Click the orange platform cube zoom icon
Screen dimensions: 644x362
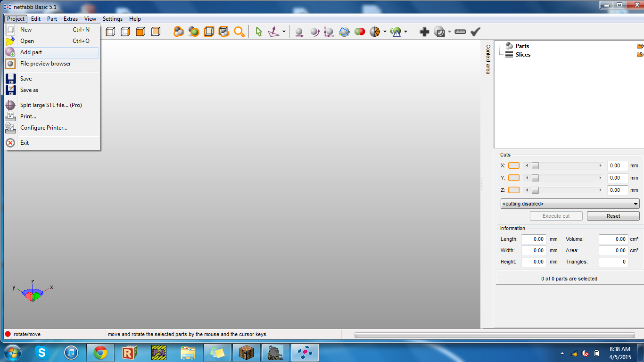point(209,32)
